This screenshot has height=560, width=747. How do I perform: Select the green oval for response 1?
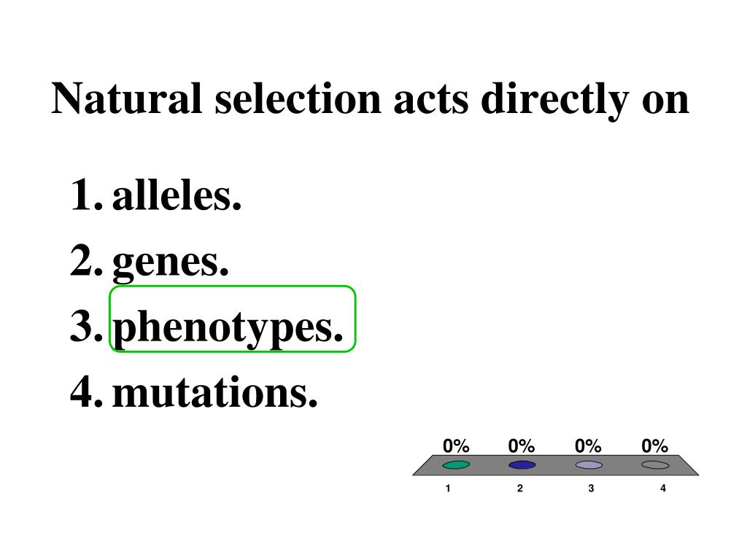pyautogui.click(x=456, y=464)
